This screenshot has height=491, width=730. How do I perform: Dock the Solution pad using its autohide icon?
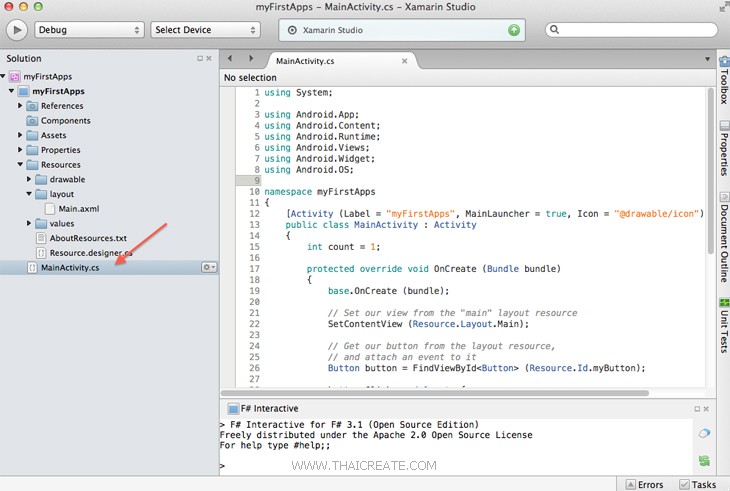[x=200, y=59]
